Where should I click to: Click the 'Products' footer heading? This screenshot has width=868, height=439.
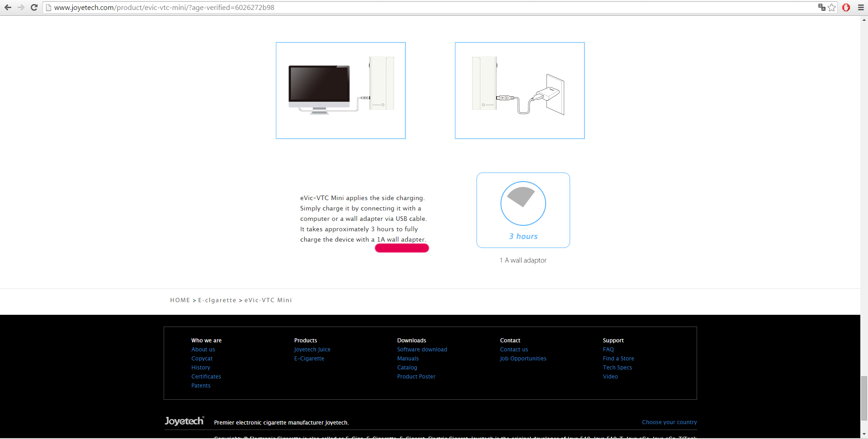pyautogui.click(x=306, y=341)
